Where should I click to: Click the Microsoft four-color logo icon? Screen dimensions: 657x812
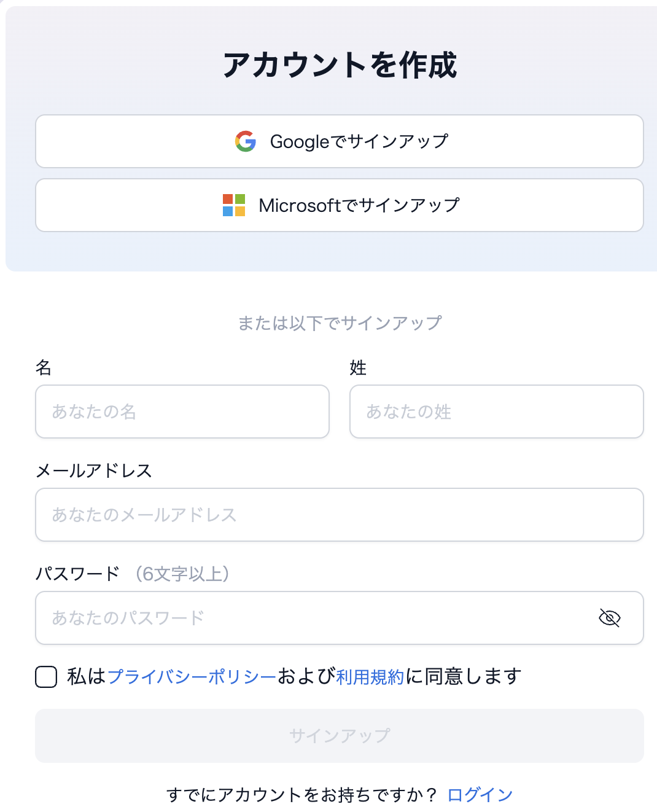point(234,205)
